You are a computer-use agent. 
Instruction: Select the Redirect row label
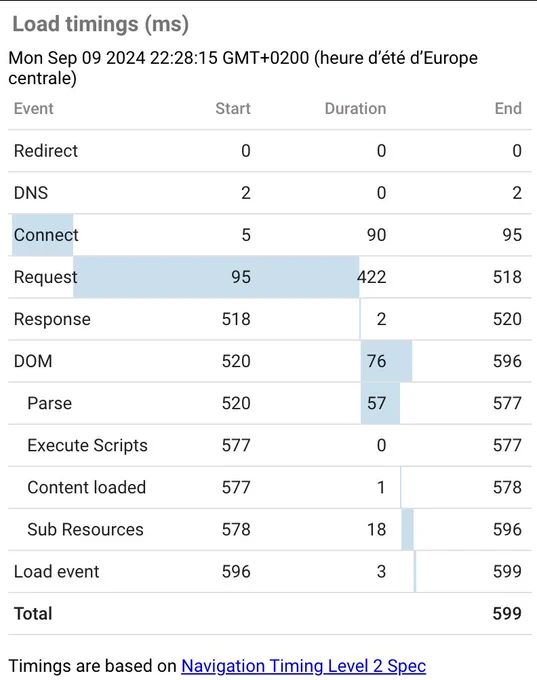(x=46, y=151)
